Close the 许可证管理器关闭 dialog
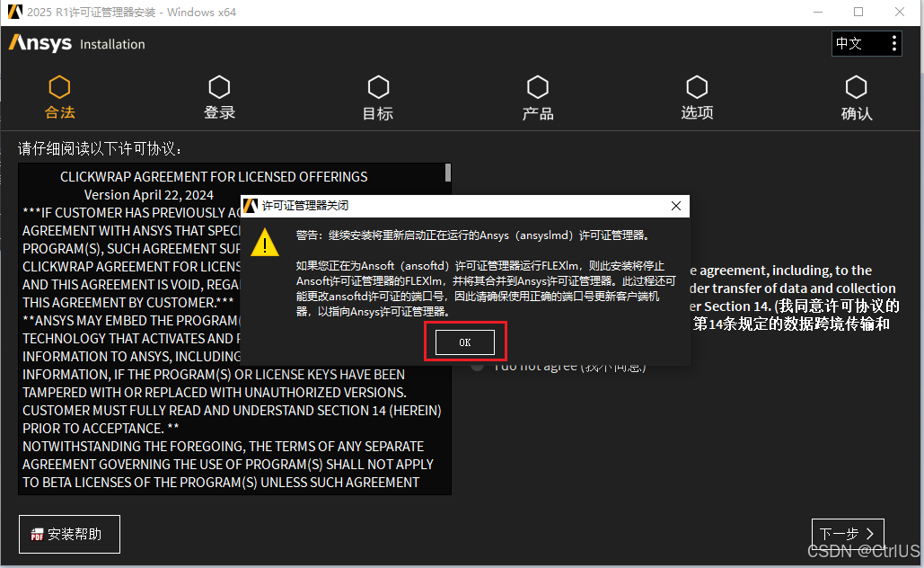Image resolution: width=924 pixels, height=568 pixels. pos(676,206)
